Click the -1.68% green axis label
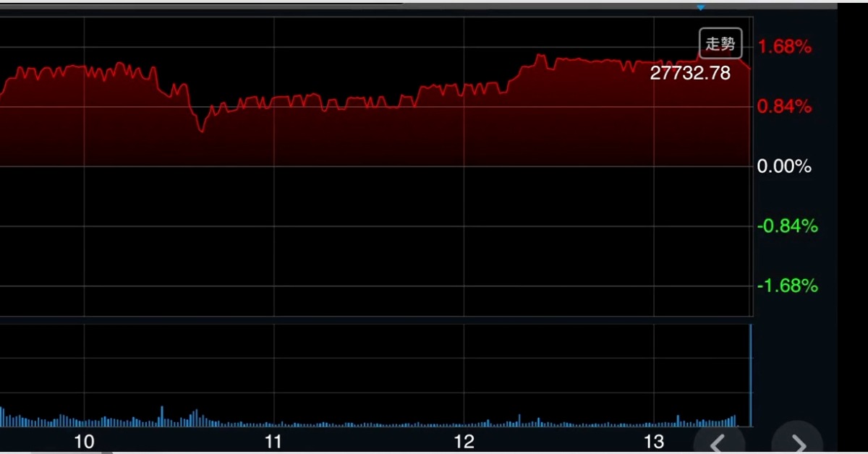This screenshot has width=868, height=454. click(787, 286)
